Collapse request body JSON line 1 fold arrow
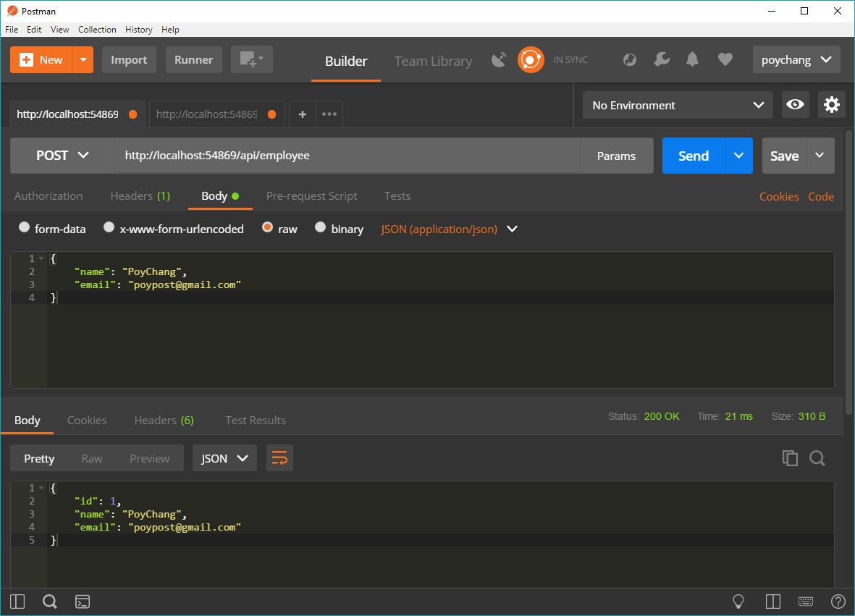The height and width of the screenshot is (616, 855). point(41,258)
